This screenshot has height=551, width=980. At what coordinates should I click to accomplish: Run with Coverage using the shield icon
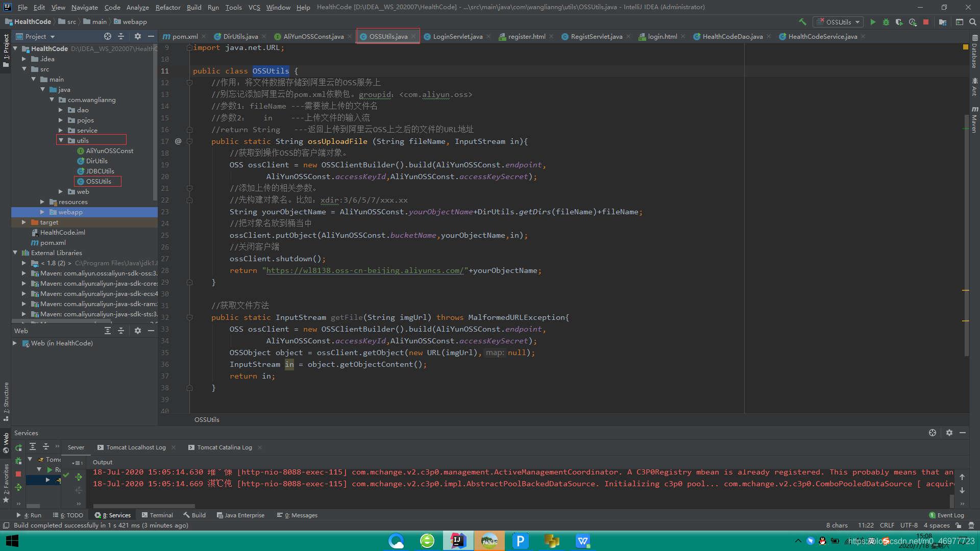click(899, 22)
